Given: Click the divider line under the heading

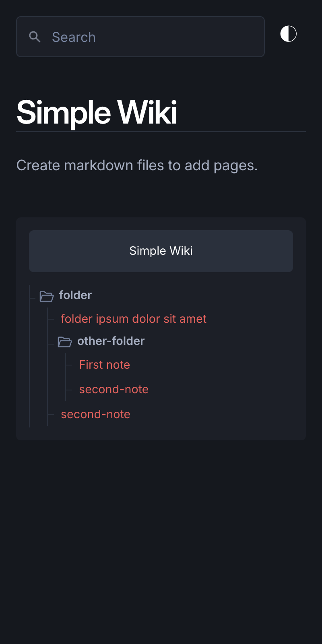Looking at the screenshot, I should [x=161, y=132].
